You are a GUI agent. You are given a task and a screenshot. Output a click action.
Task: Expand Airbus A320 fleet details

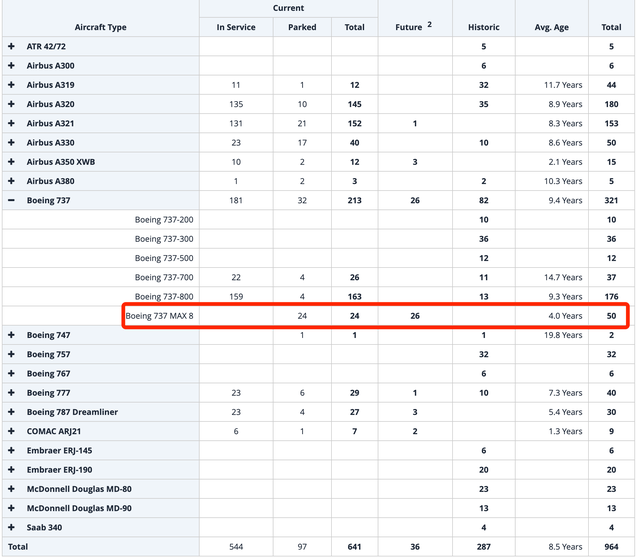click(x=12, y=104)
